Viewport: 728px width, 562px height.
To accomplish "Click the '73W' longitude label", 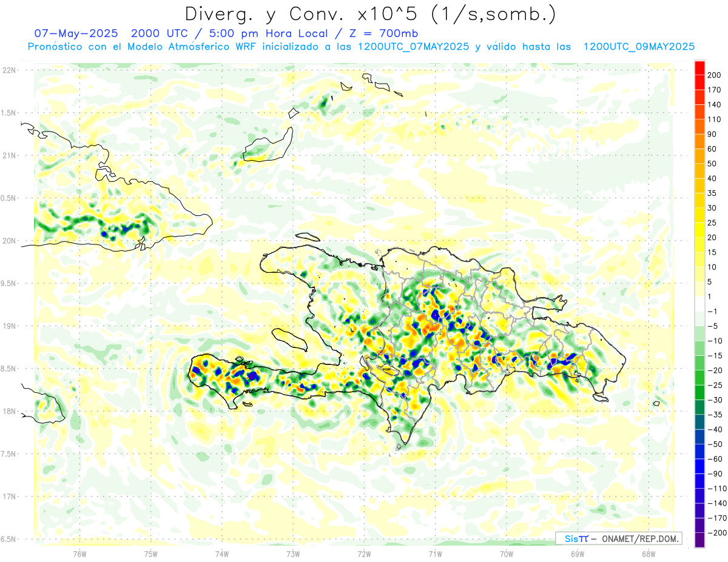I will (293, 553).
